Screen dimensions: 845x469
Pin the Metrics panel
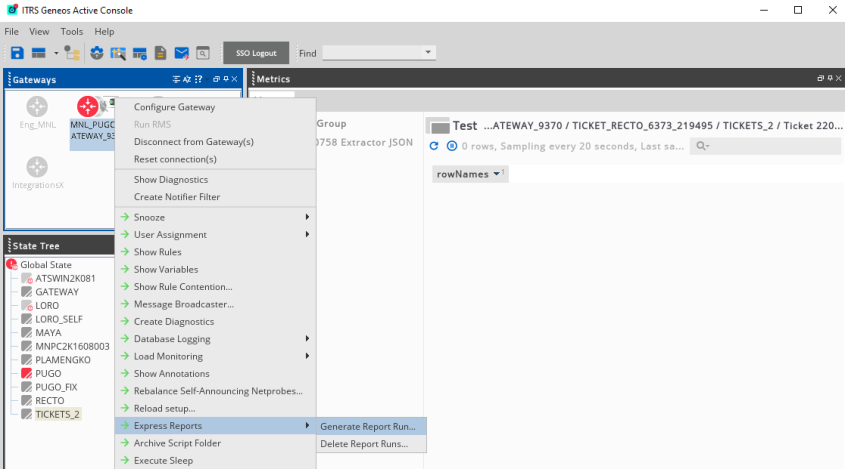click(x=828, y=79)
